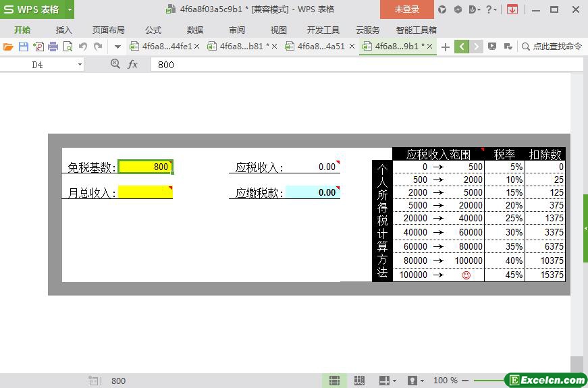Click the export to PDF icon
Image resolution: width=588 pixels, height=388 pixels.
point(38,47)
